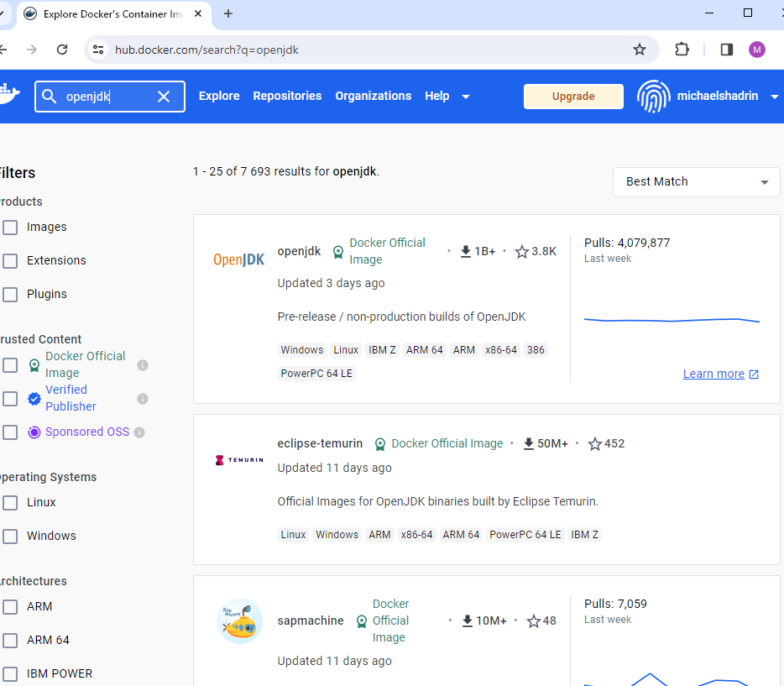Check the Extensions filter
Viewport: 784px width, 686px height.
pos(10,260)
